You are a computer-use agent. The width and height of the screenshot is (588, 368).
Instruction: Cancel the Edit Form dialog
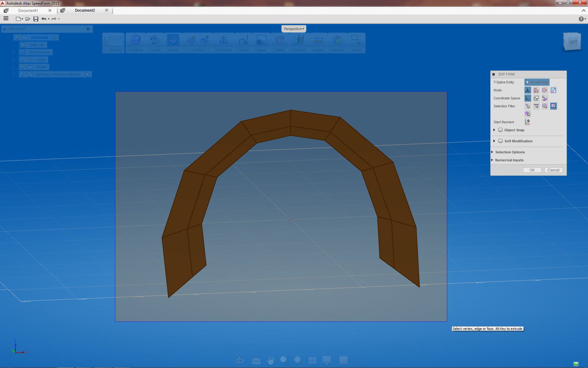click(x=553, y=170)
